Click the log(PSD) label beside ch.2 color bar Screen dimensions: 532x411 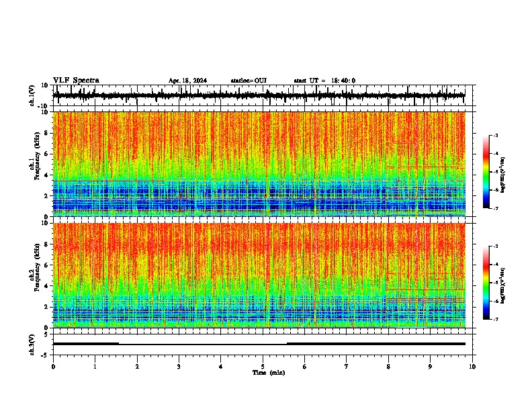503,285
